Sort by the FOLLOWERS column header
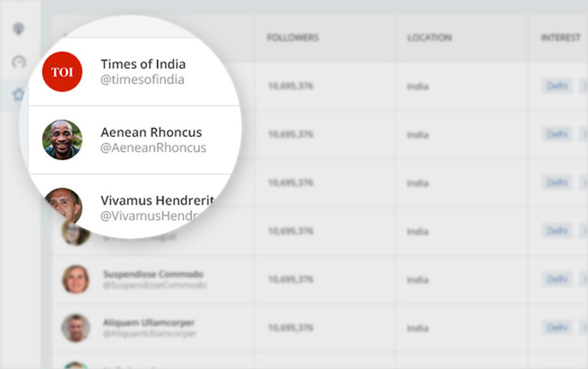This screenshot has height=369, width=588. click(293, 38)
